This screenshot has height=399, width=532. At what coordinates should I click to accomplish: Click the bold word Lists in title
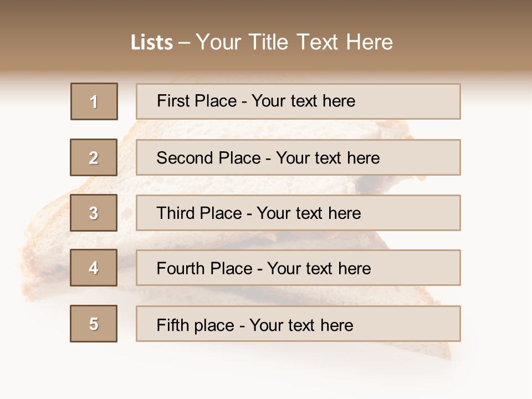tap(152, 43)
